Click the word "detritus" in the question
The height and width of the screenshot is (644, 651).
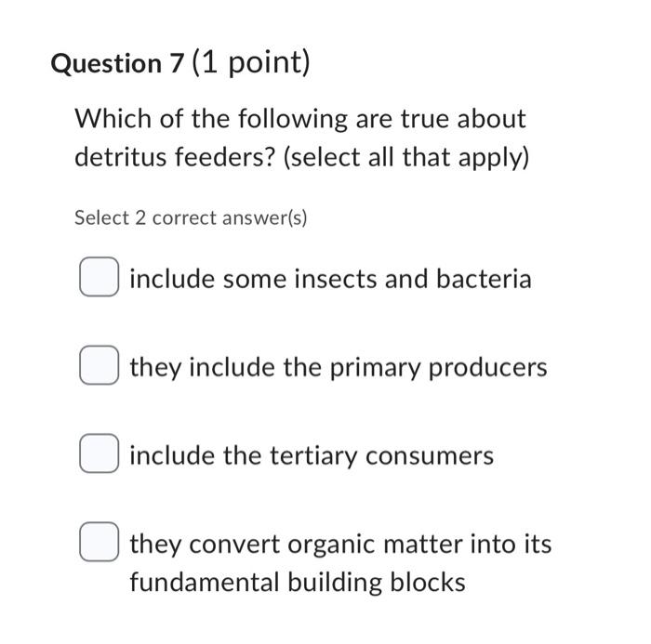pyautogui.click(x=120, y=157)
